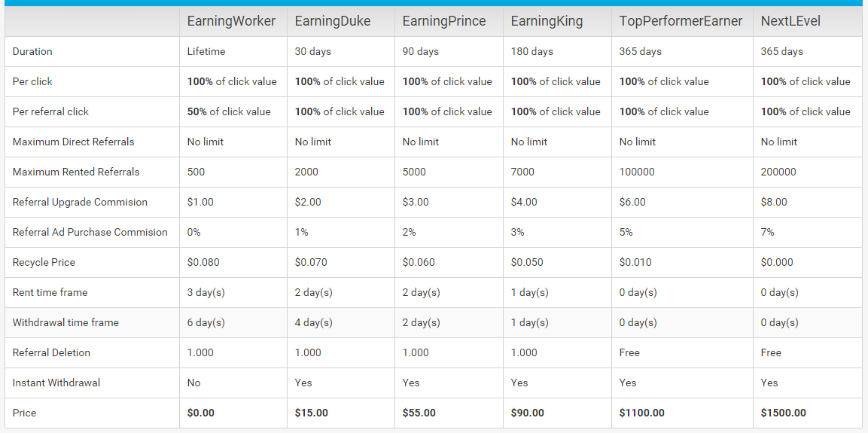This screenshot has height=433, width=868.
Task: Click the TopPerformerEarner column header
Action: [681, 21]
